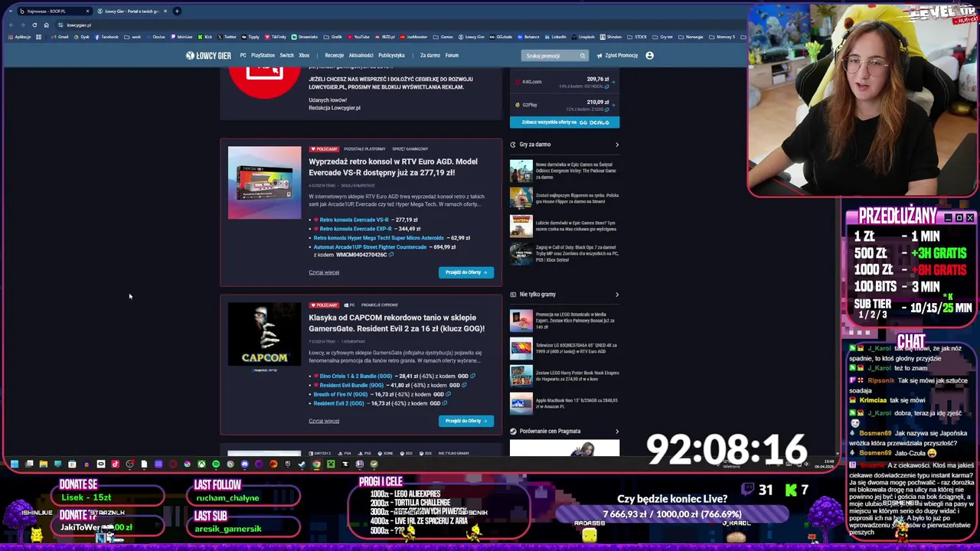Viewport: 980px width, 551px height.
Task: Open the LEGO Harry Potter Book Nook sidebar item
Action: 565,376
